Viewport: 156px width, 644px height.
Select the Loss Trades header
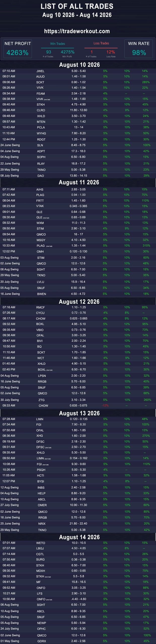[x=101, y=43]
